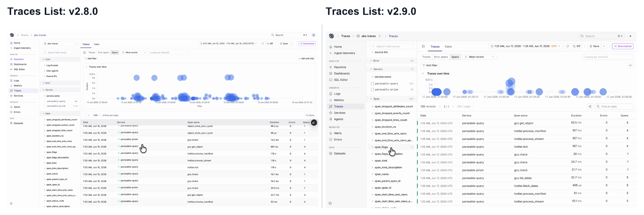644x215 pixels.
Task: Click user avatar A in v2.9.0 header
Action: [x=630, y=36]
